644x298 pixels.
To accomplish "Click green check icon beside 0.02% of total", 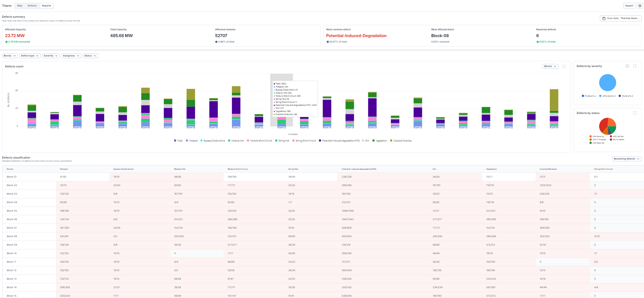I will [538, 42].
